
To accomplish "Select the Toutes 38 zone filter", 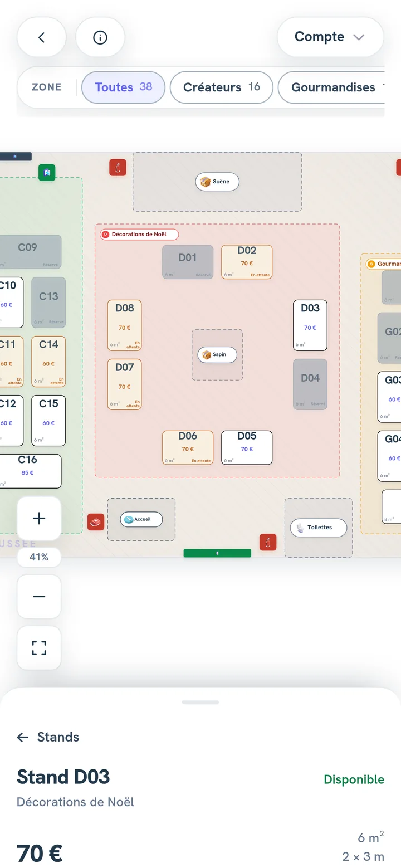I will 124,87.
